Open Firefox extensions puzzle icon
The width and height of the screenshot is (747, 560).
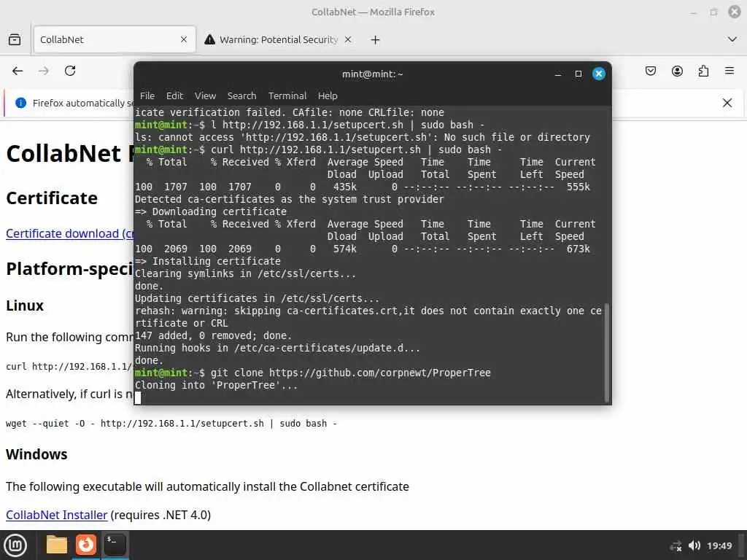pyautogui.click(x=703, y=71)
